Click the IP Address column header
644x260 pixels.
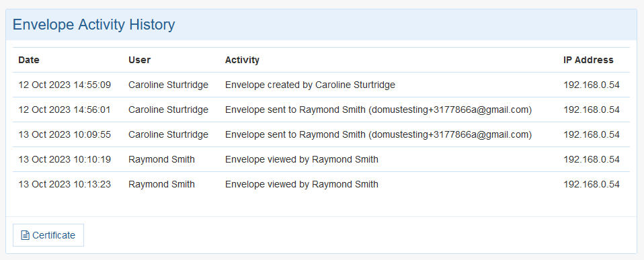tap(588, 60)
